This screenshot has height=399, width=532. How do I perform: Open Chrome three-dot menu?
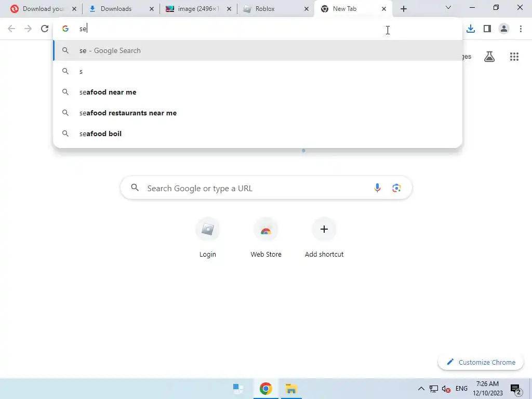[x=521, y=29]
